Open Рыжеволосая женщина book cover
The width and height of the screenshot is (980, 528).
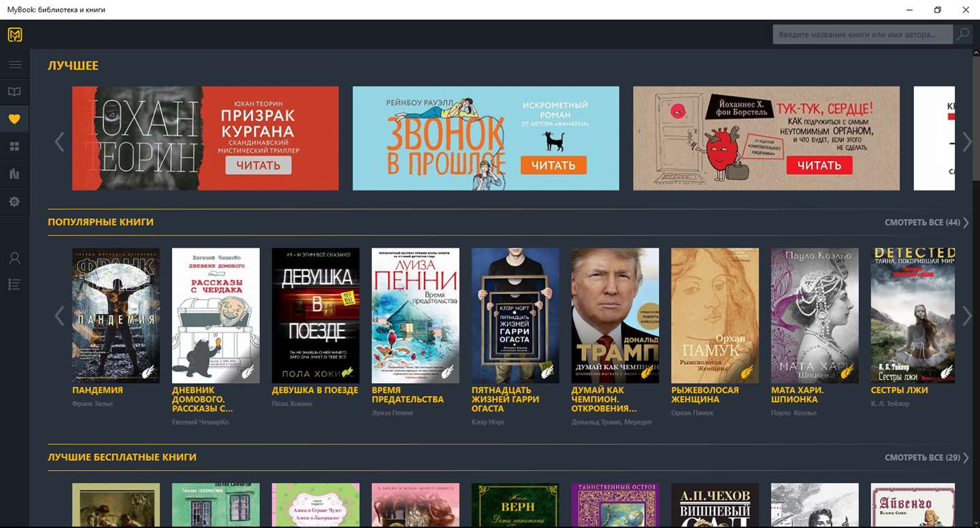click(x=715, y=316)
